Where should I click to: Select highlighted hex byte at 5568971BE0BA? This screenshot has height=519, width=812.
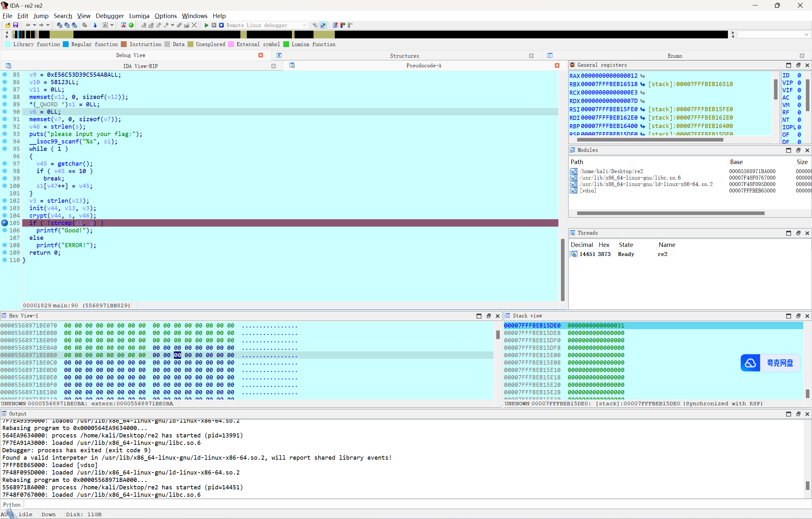coord(177,355)
